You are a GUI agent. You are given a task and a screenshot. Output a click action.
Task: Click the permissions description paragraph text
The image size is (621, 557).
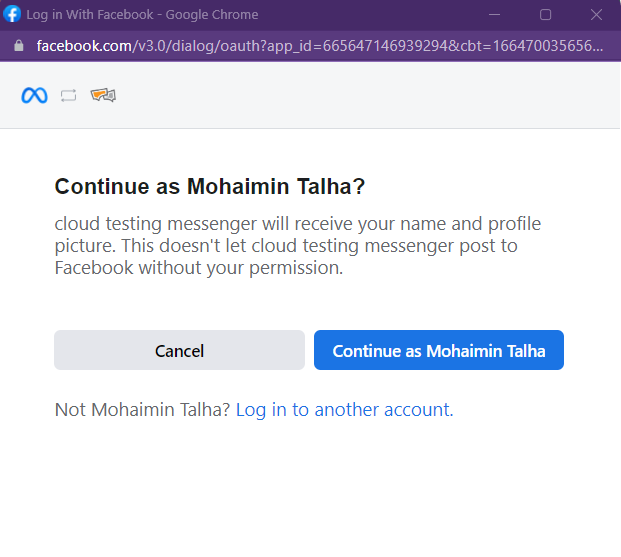[297, 246]
